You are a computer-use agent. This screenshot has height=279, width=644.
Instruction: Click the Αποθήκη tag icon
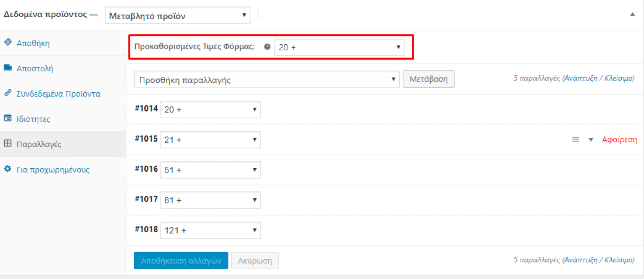tap(7, 42)
